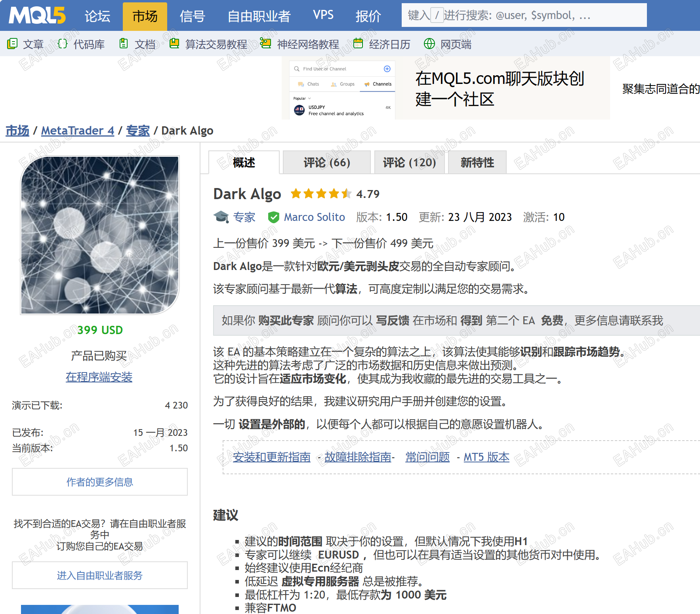
Task: Open the 报价 quotes menu
Action: point(368,16)
